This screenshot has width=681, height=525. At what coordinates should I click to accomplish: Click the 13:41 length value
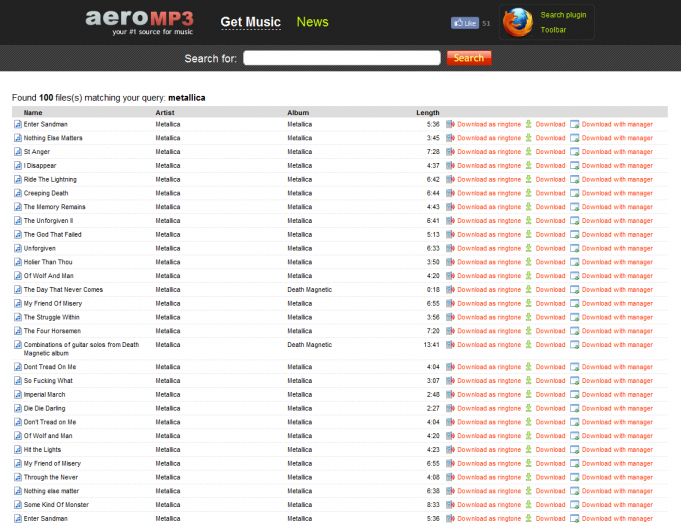pos(431,344)
